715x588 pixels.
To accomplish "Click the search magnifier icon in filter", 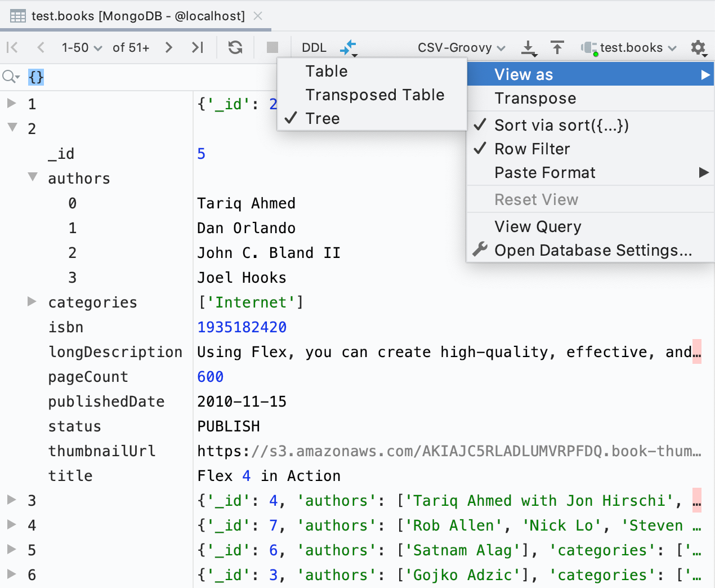I will pos(11,77).
